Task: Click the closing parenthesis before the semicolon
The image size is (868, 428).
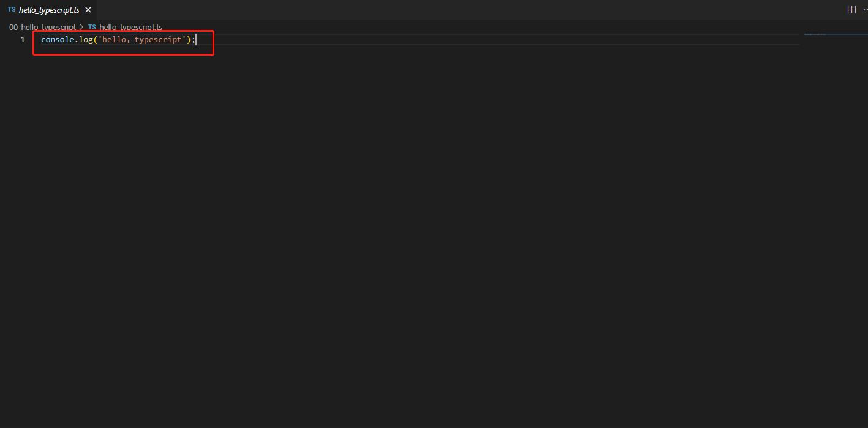Action: 188,40
